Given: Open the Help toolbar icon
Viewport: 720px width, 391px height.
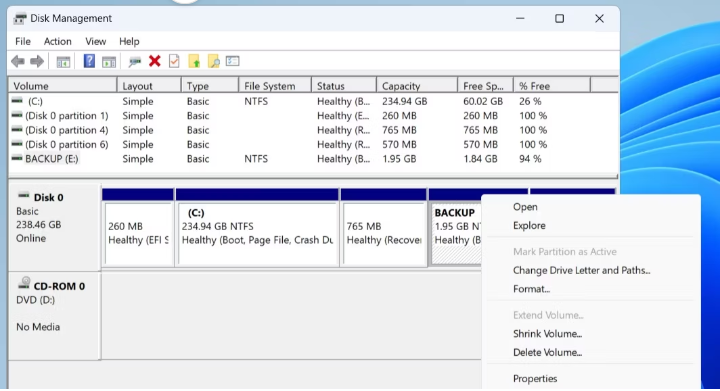Looking at the screenshot, I should pyautogui.click(x=89, y=61).
